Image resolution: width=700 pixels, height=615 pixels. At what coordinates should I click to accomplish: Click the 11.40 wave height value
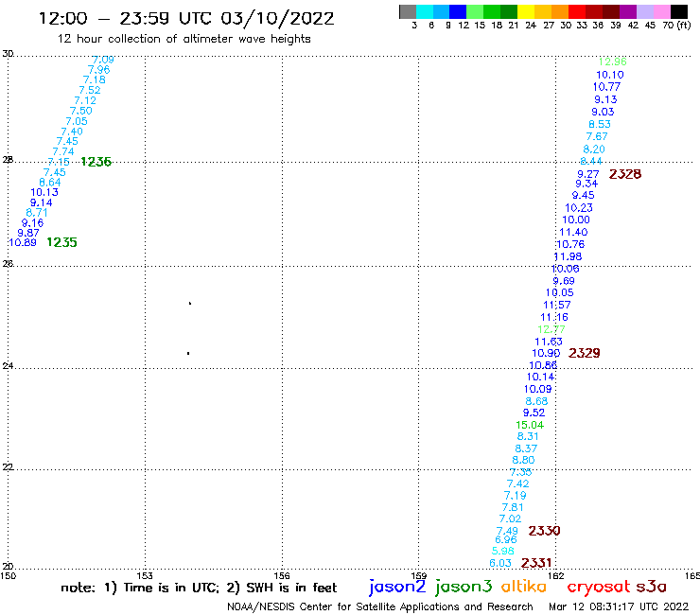click(573, 232)
